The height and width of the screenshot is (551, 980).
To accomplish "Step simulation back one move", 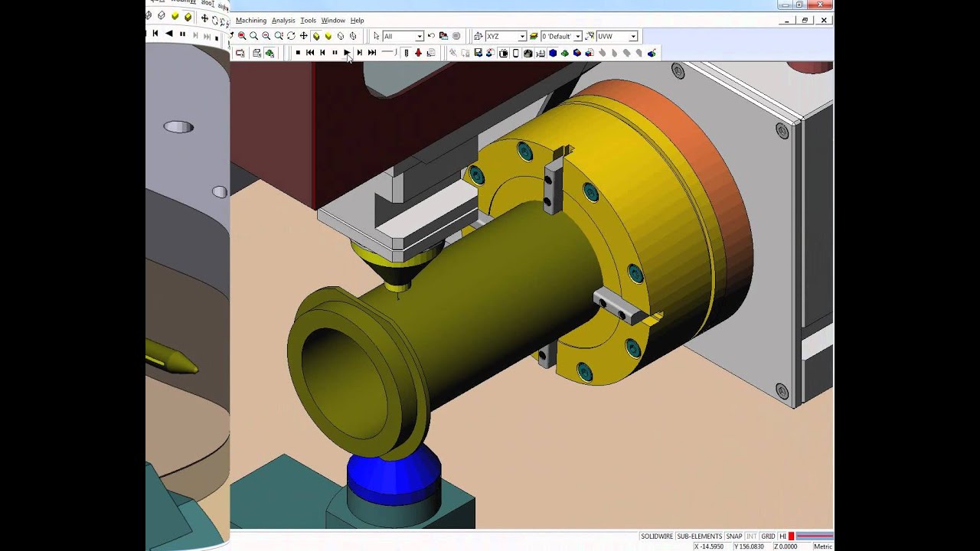I will click(322, 53).
